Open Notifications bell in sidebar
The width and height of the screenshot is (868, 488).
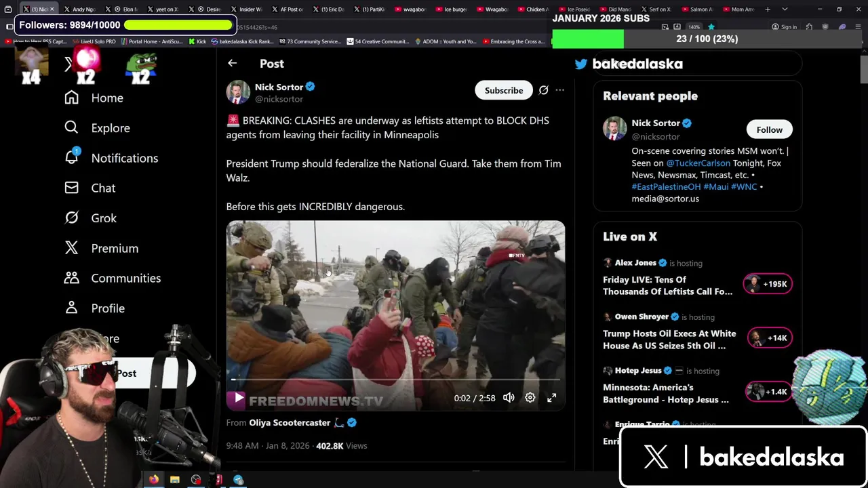(111, 158)
